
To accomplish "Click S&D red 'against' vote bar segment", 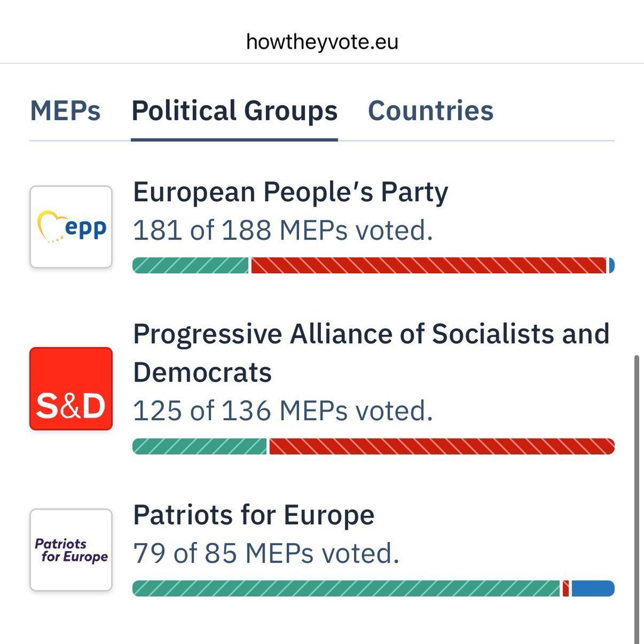I will click(x=442, y=447).
